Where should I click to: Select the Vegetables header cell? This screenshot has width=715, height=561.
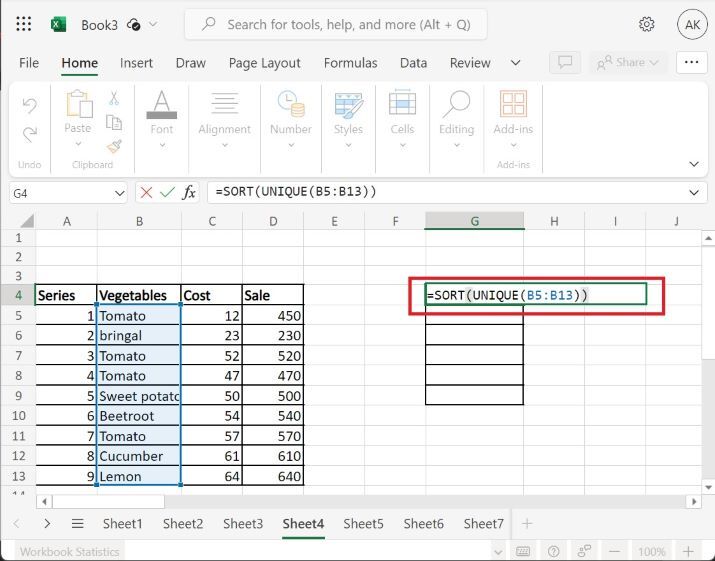click(139, 295)
